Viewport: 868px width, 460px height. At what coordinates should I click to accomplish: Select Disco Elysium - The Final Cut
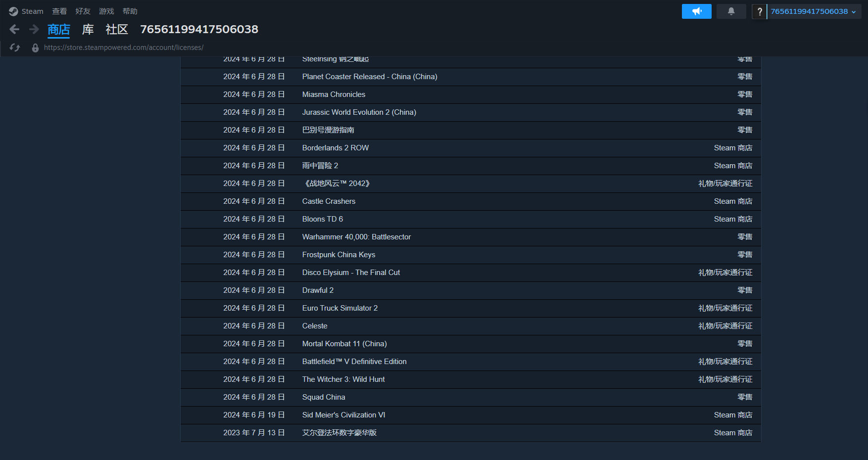click(471, 273)
